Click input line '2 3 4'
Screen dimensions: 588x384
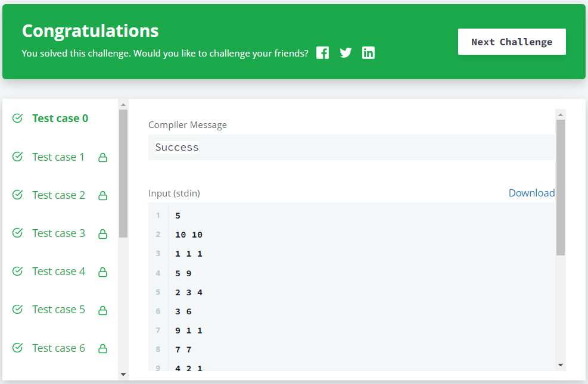click(189, 292)
